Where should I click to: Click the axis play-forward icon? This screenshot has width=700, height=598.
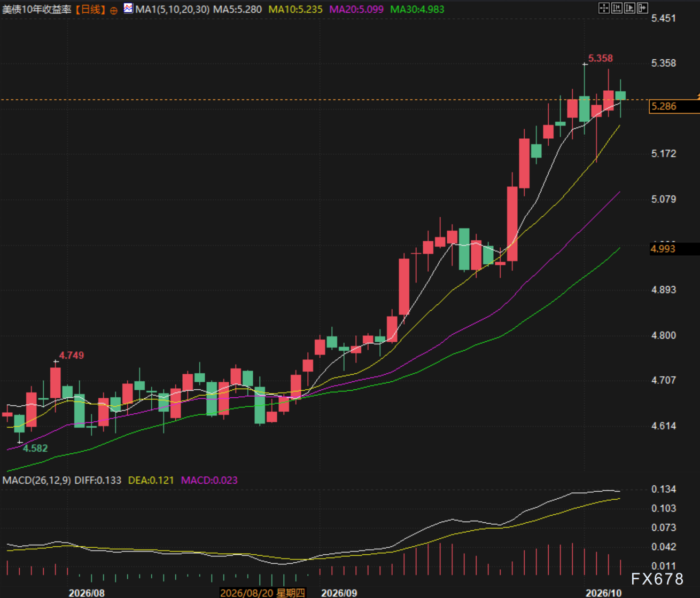[x=629, y=8]
